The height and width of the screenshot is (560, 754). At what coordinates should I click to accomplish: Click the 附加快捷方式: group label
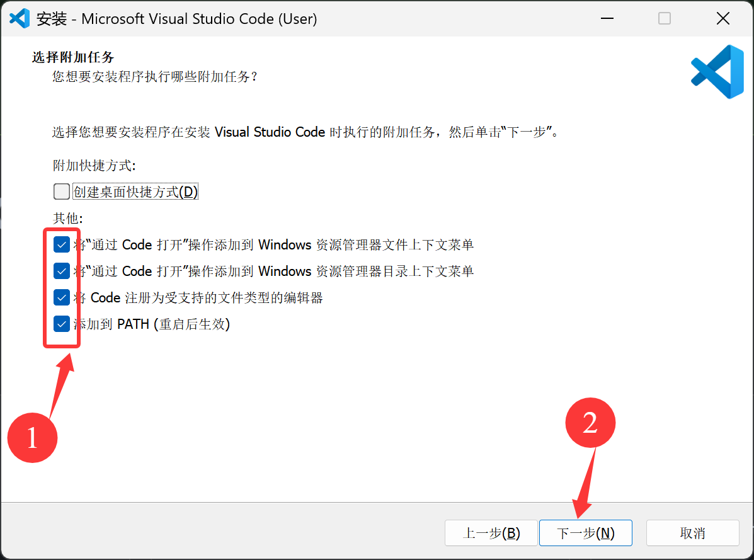tap(94, 166)
